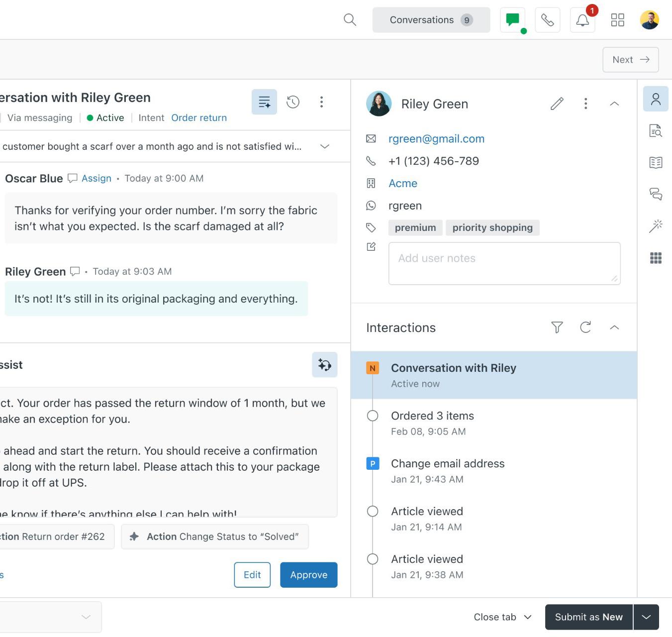Open Conversation with Riley interaction
672x637 pixels.
[494, 375]
